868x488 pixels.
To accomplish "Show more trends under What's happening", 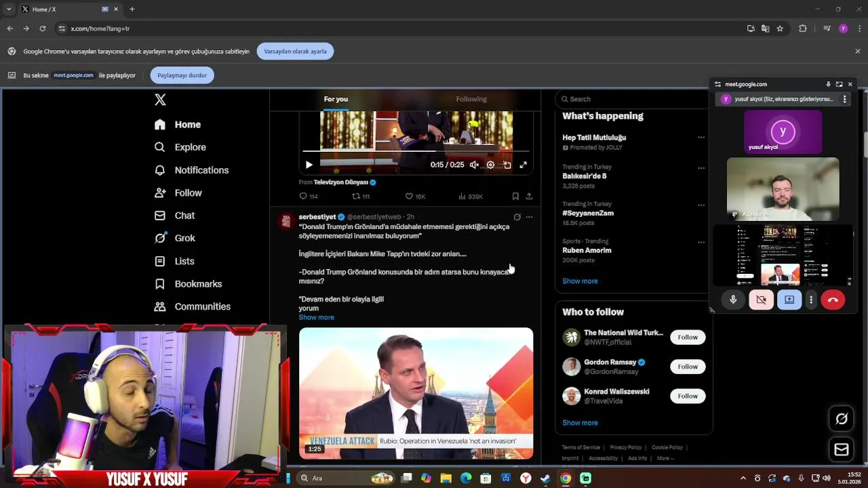I will coord(580,281).
